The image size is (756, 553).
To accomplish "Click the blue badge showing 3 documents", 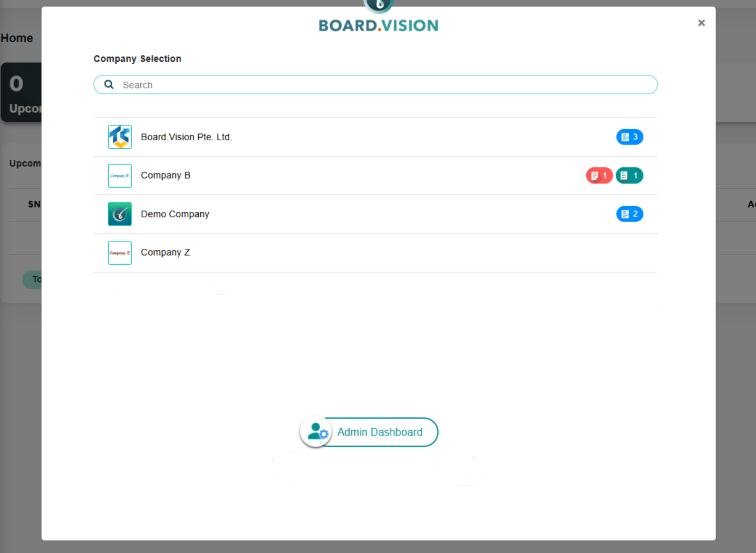I will pyautogui.click(x=629, y=137).
